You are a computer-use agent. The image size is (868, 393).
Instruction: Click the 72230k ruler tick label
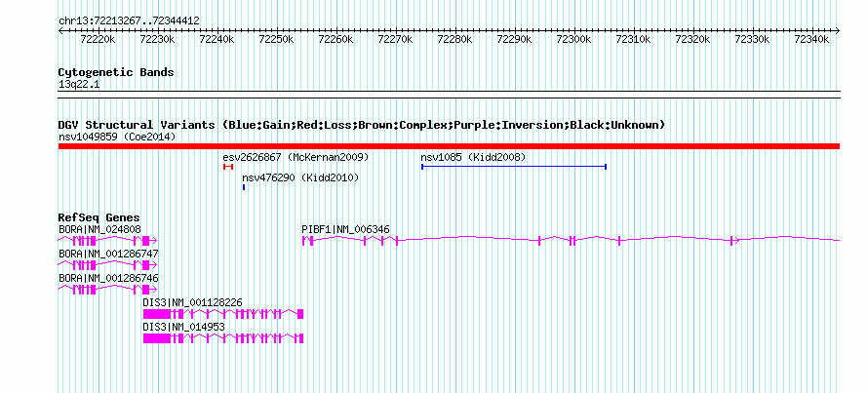click(x=157, y=39)
